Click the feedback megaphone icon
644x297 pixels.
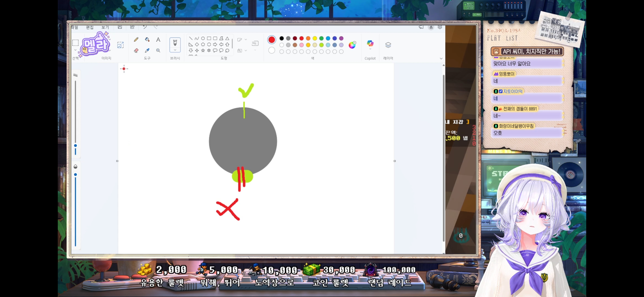(x=421, y=27)
